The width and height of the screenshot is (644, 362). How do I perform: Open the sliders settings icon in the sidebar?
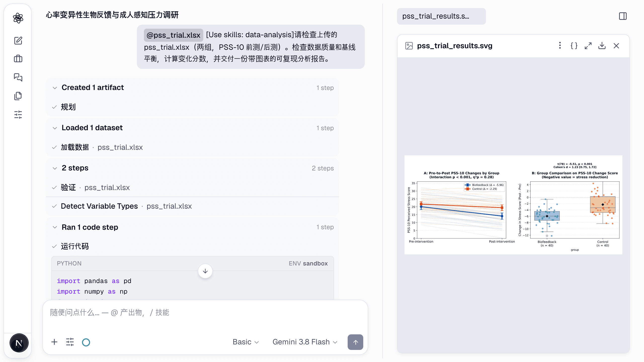coord(18,115)
